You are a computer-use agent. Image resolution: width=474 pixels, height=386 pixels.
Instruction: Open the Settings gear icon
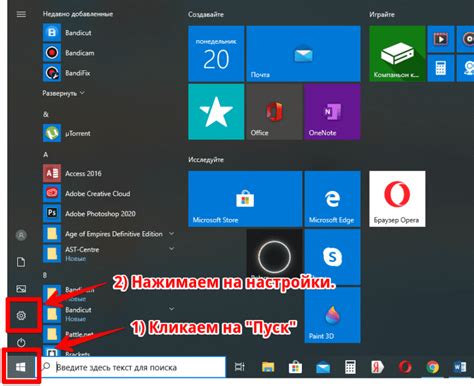coord(21,315)
